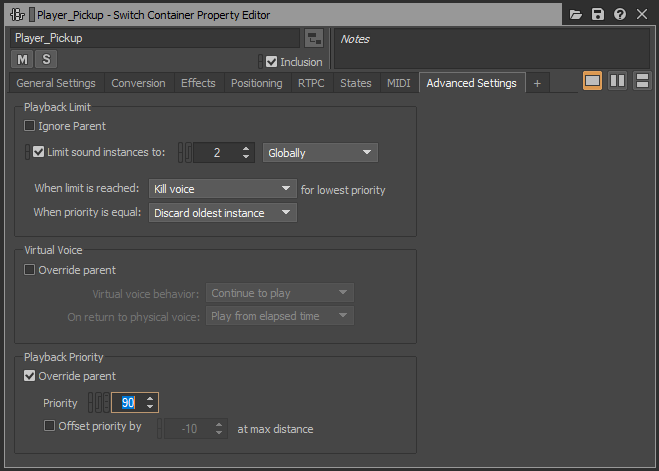The height and width of the screenshot is (471, 659).
Task: Open help via question mark icon
Action: pos(620,15)
